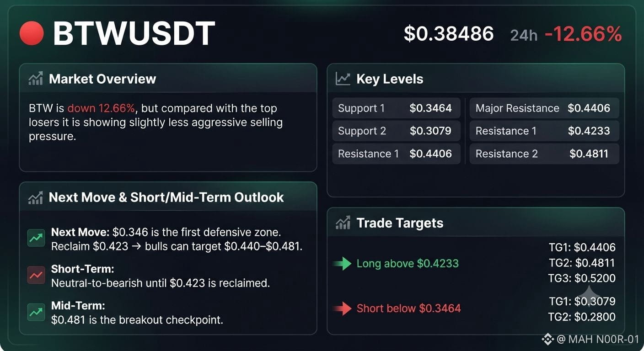This screenshot has height=351, width=644.
Task: Click the green arrow before Long above $0.4233
Action: 342,263
